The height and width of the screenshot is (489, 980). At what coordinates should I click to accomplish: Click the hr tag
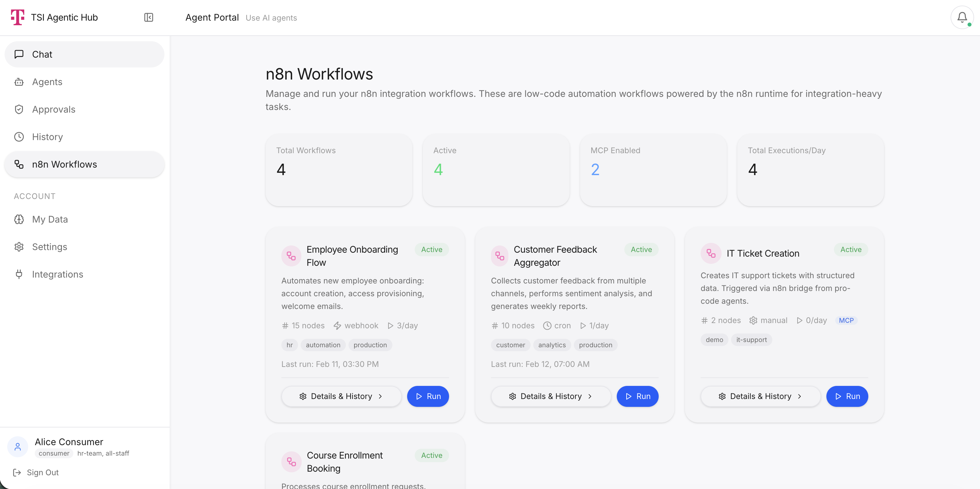click(x=290, y=345)
